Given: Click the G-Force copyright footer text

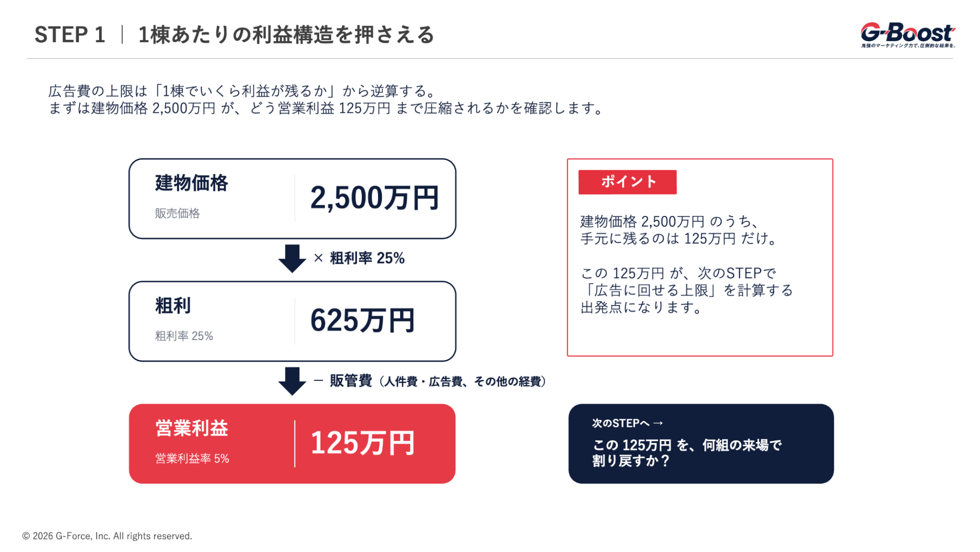Looking at the screenshot, I should click(107, 536).
